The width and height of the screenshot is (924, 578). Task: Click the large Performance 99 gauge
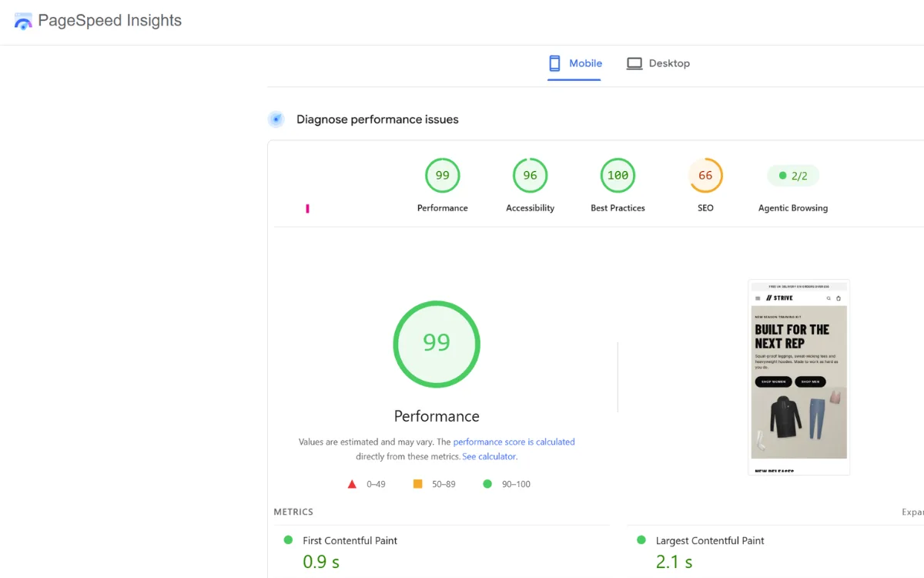[437, 344]
